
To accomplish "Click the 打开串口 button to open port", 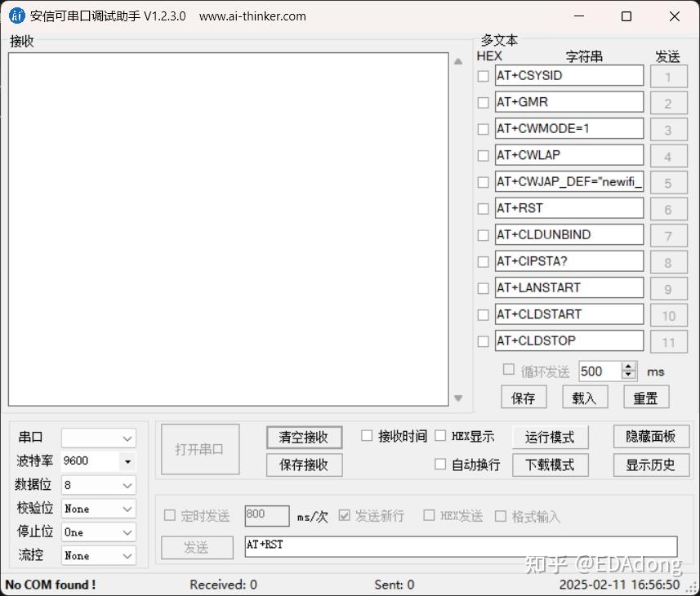I will (199, 448).
